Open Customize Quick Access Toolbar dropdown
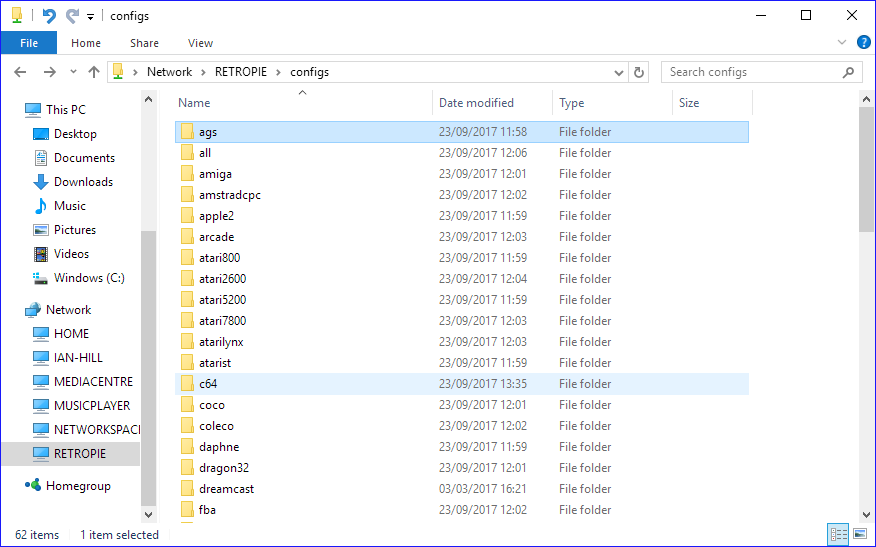Viewport: 876px width, 547px height. pos(90,17)
